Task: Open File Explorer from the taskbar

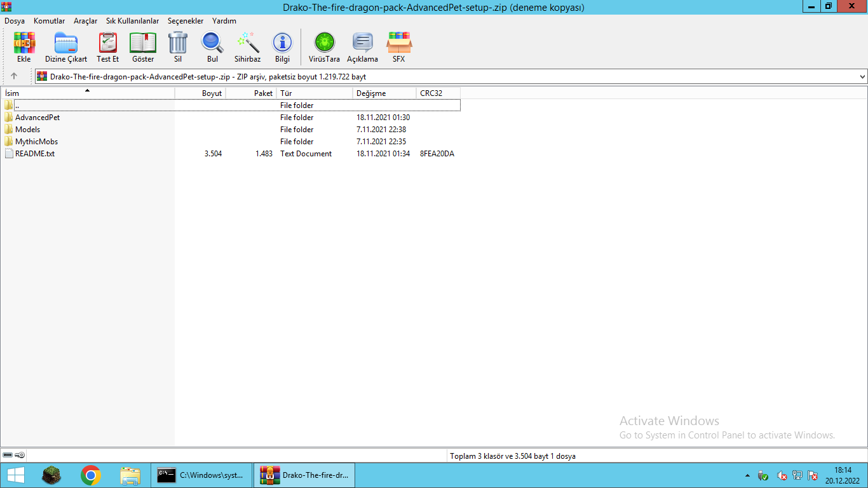Action: pos(130,475)
